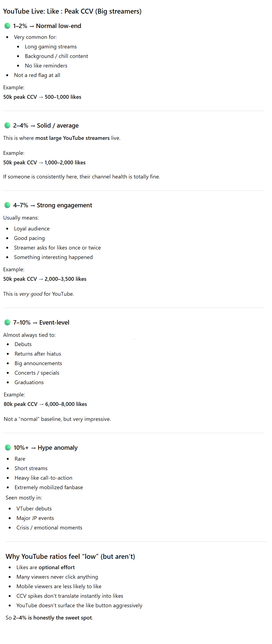Click green circle beside 1–2% Normal low-end
The image size is (272, 644).
coord(7,26)
